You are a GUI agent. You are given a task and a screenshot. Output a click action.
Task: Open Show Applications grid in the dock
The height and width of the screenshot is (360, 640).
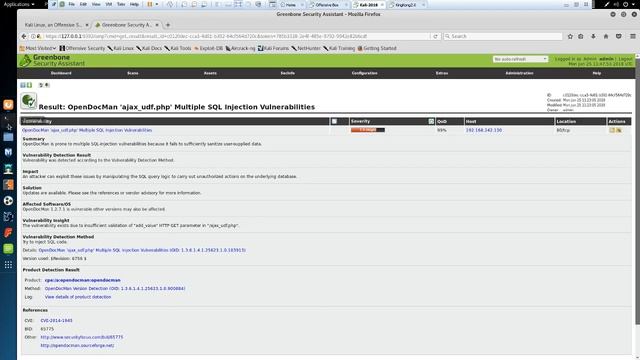(8, 265)
